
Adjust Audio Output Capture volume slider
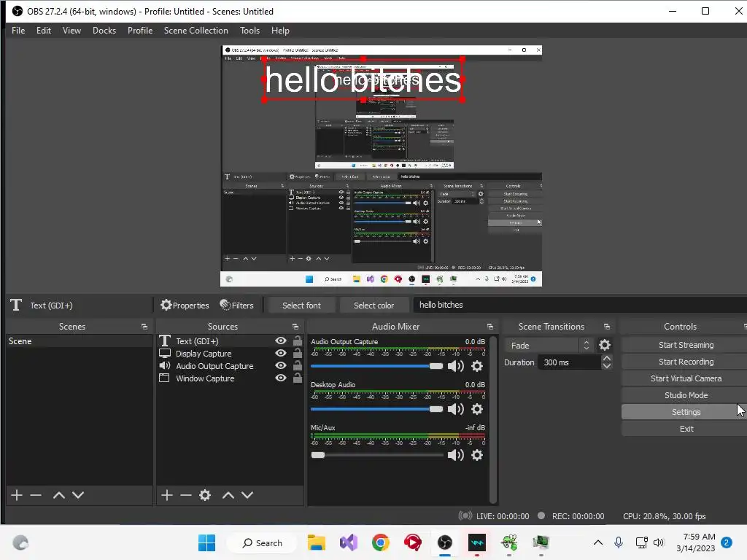click(377, 366)
